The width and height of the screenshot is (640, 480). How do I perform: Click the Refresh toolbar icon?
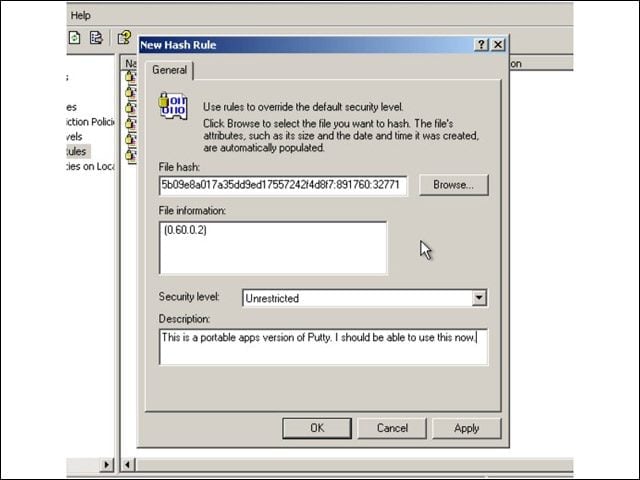pos(74,38)
